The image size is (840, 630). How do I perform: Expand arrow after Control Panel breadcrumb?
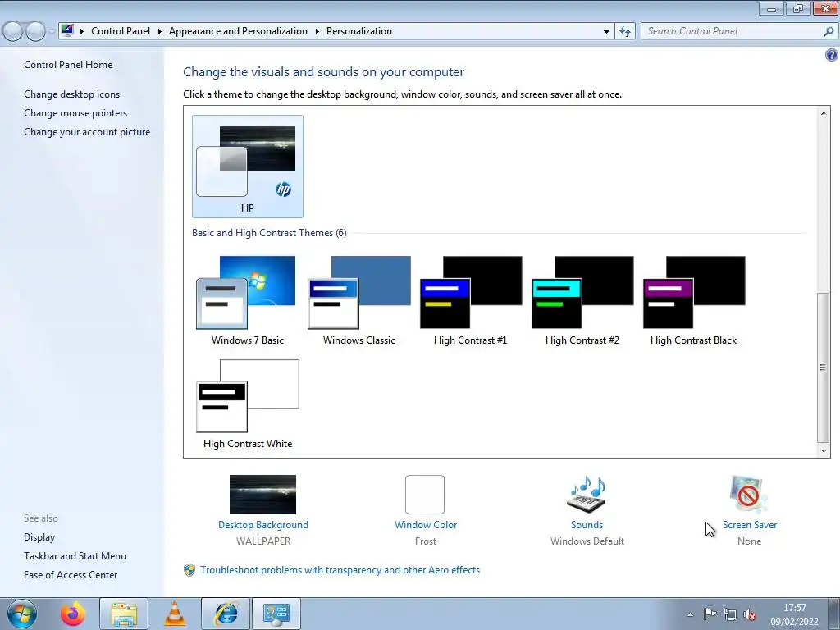click(160, 32)
